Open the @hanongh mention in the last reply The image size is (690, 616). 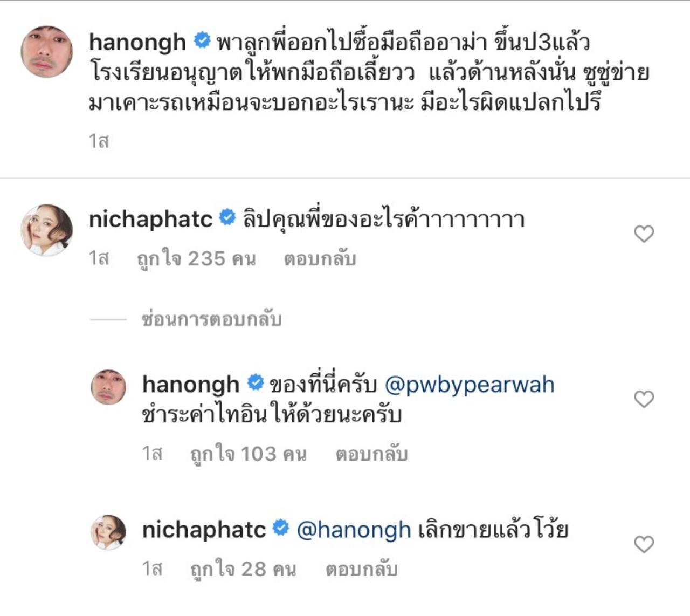click(x=354, y=530)
